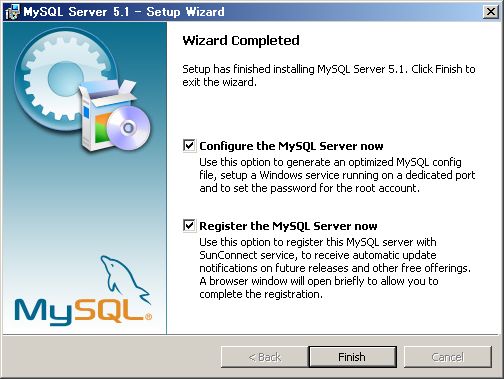Click the SunConnect registration description text

(x=335, y=268)
